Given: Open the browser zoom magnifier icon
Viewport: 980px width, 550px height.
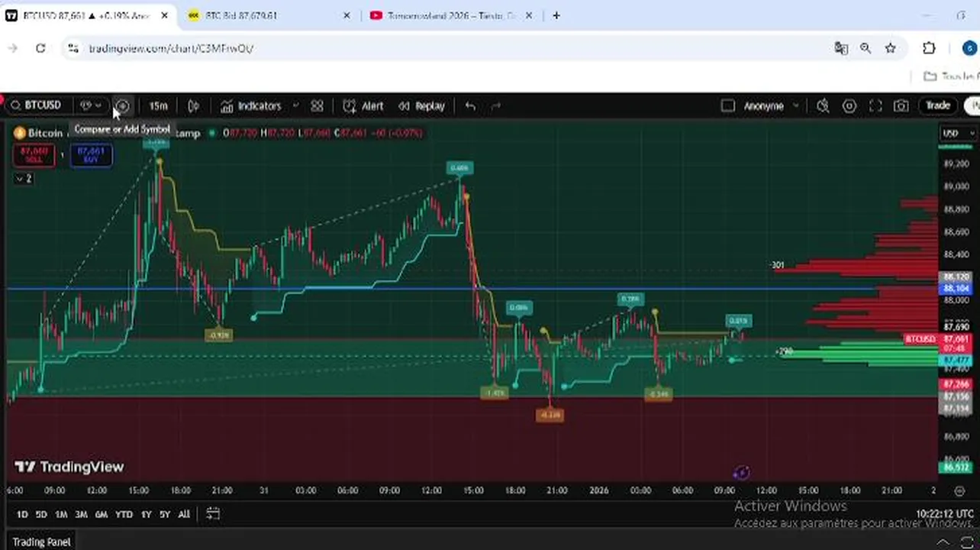Looking at the screenshot, I should [x=866, y=48].
